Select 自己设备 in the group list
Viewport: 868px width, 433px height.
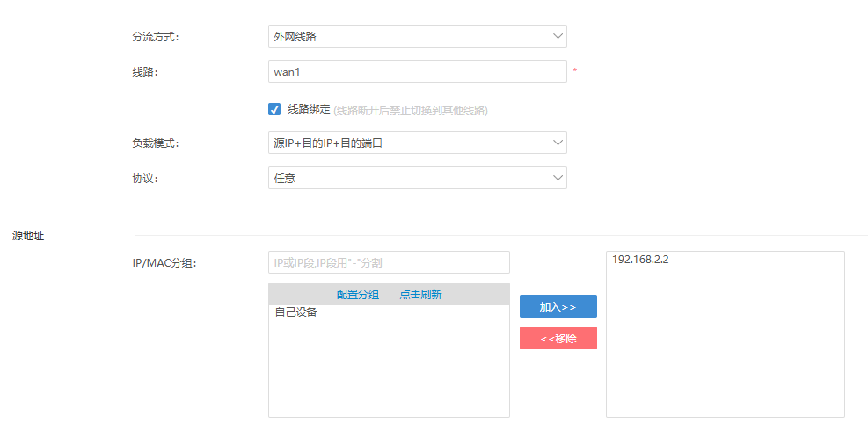click(296, 312)
